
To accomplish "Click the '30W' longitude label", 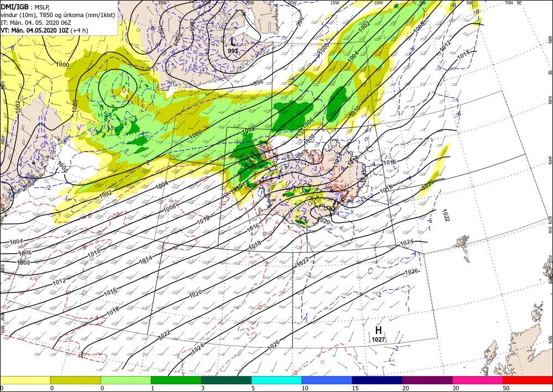I will click(206, 3).
